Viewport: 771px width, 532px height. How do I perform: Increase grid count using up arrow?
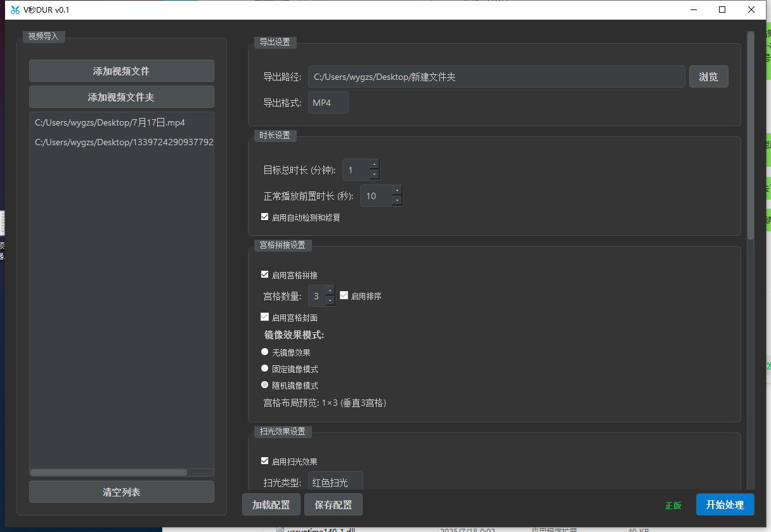coord(330,290)
